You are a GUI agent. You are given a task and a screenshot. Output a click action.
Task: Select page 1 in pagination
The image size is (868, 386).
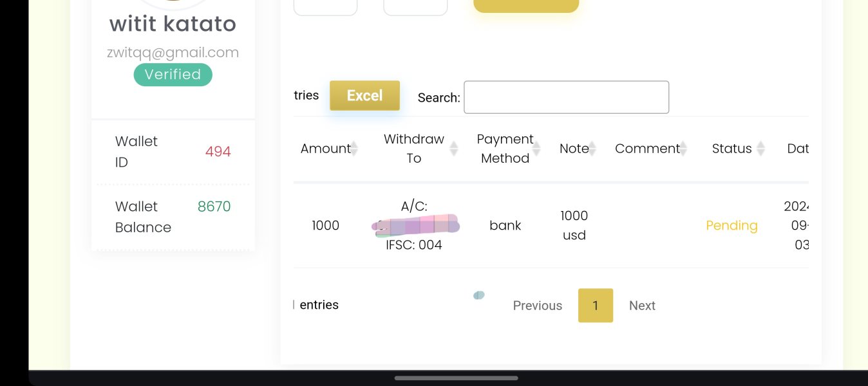(x=596, y=306)
